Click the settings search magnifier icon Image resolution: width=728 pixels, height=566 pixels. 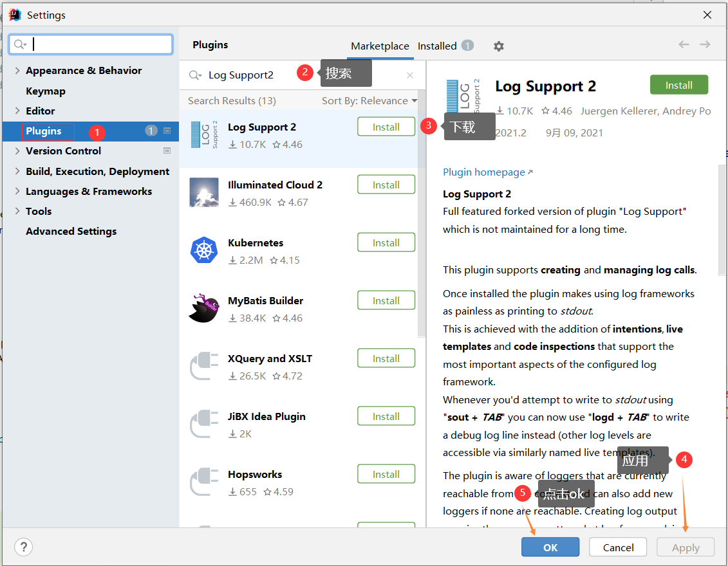click(20, 44)
